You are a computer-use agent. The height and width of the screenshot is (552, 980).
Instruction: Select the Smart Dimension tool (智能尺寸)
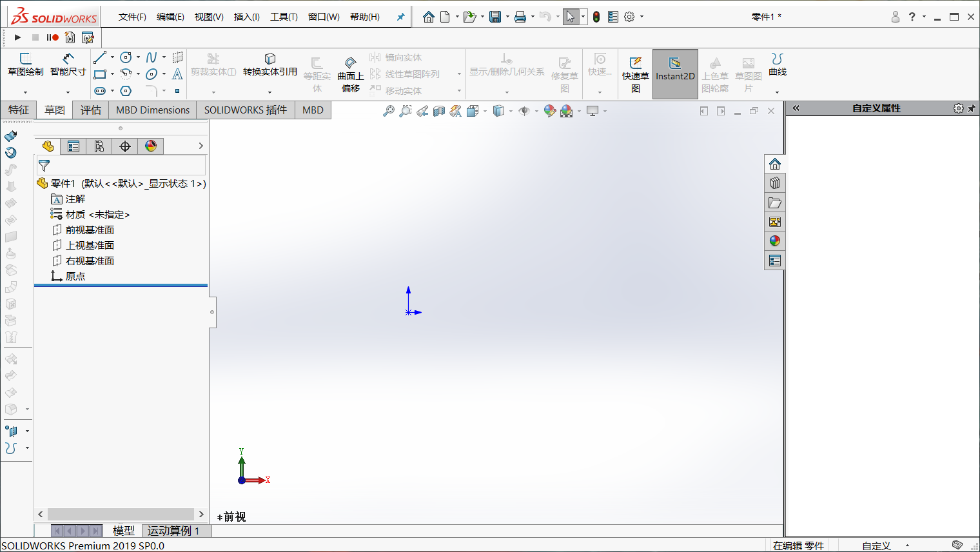[68, 64]
